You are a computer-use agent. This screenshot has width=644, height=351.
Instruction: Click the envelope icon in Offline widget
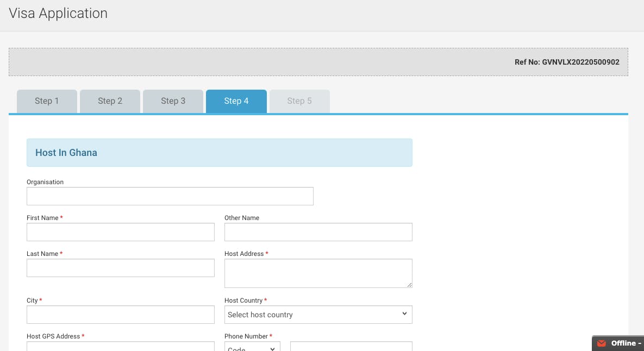coord(602,343)
